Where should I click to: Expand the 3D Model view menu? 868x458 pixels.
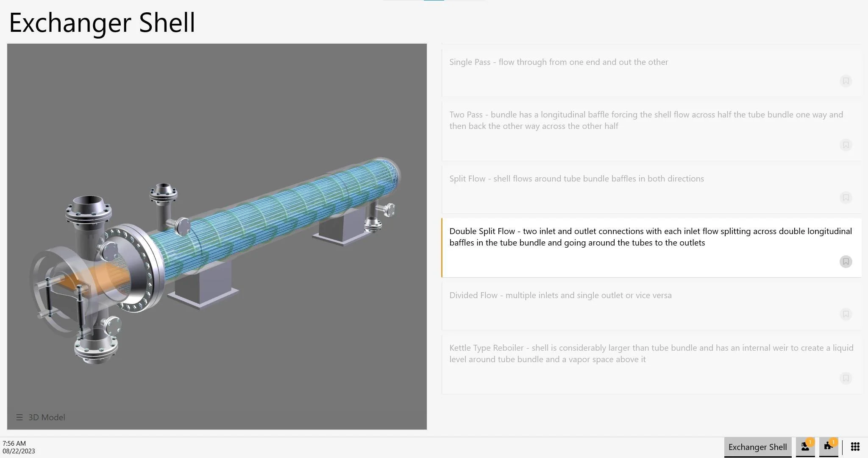pos(47,417)
